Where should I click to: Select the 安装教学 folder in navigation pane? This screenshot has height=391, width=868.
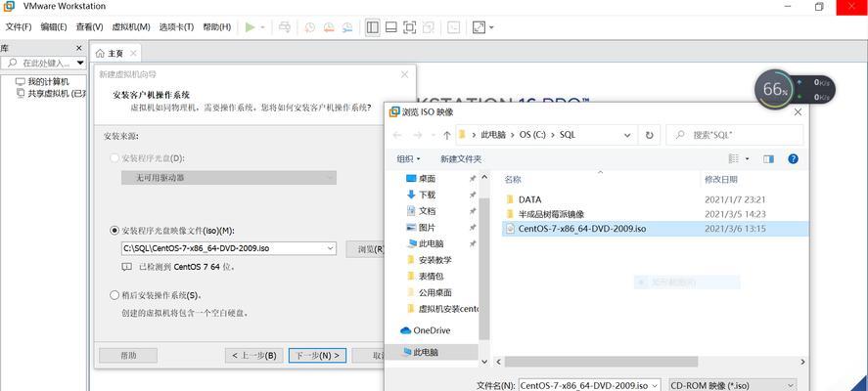click(x=435, y=259)
